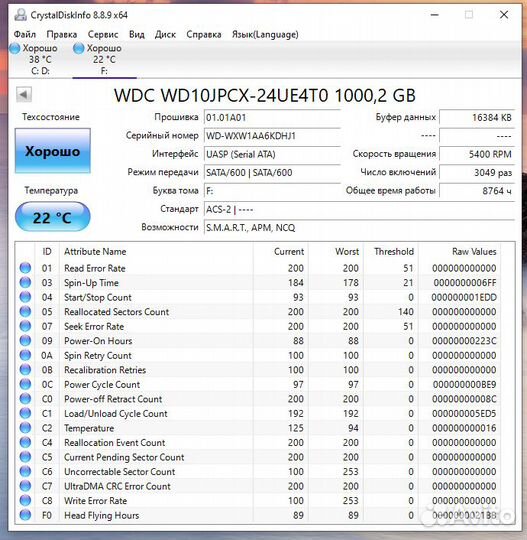Click status orb for UltraDMA CRC Error Count
The image size is (527, 540).
tap(25, 486)
